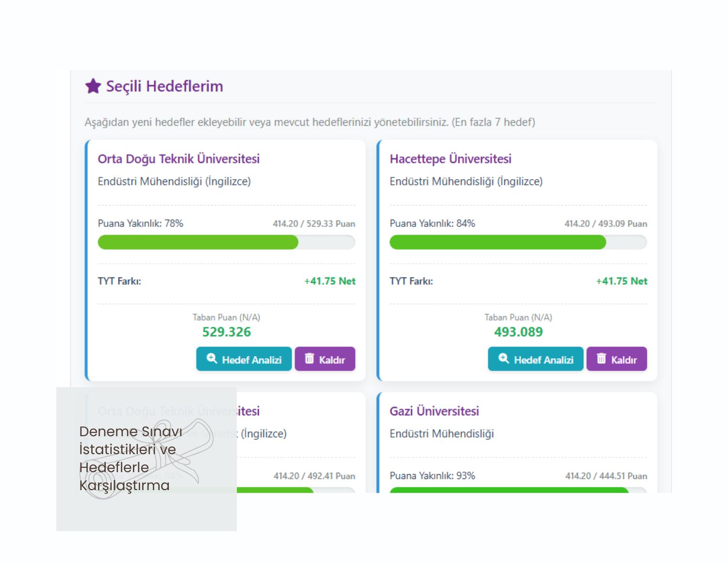Click the 78% progress bar for ODTÜ
Screen dimensions: 728x563
(226, 242)
